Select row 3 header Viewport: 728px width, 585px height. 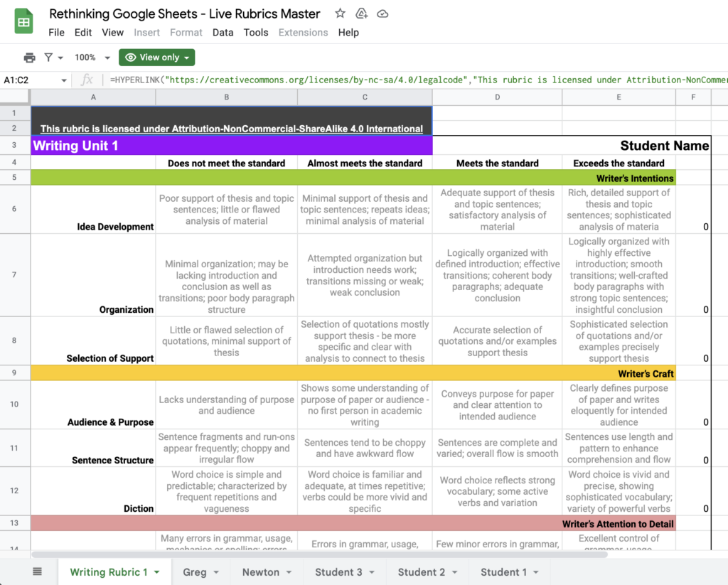point(14,145)
